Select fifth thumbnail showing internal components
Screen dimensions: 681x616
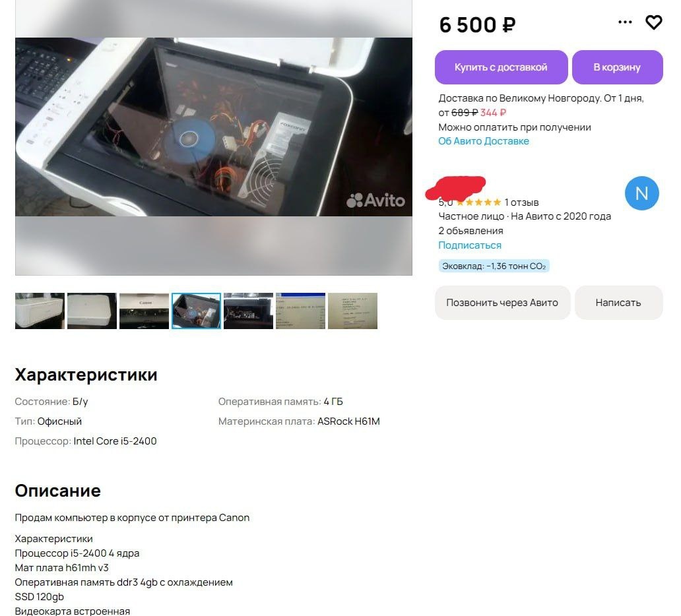pyautogui.click(x=248, y=311)
